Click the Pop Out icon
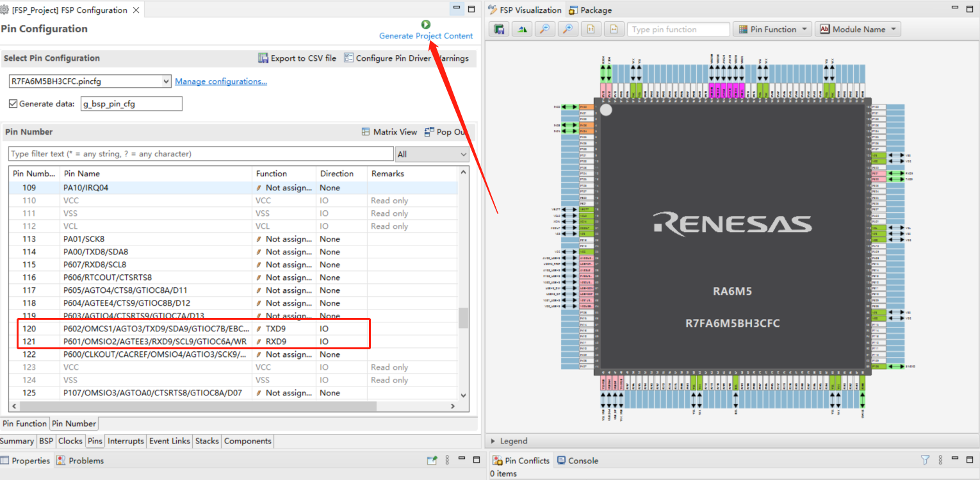The image size is (980, 480). pyautogui.click(x=429, y=131)
